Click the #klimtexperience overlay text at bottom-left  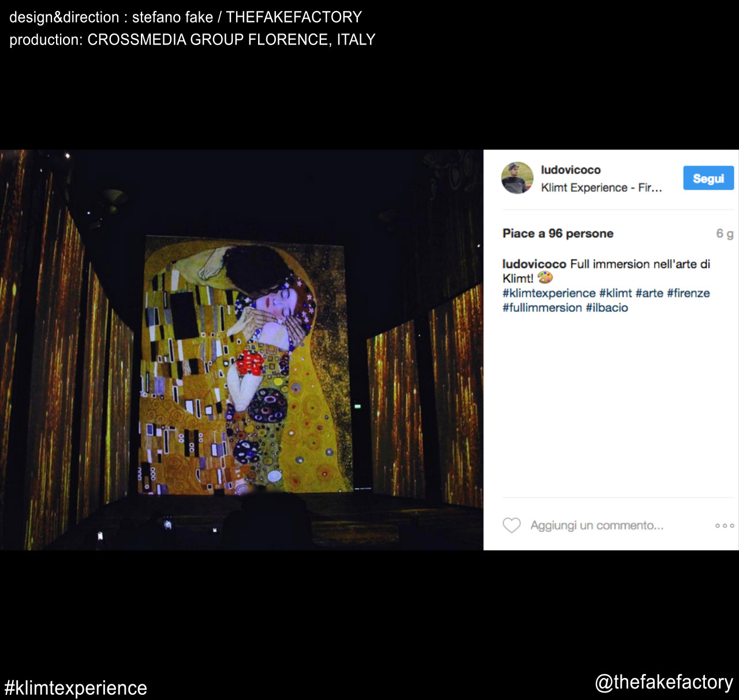[76, 688]
